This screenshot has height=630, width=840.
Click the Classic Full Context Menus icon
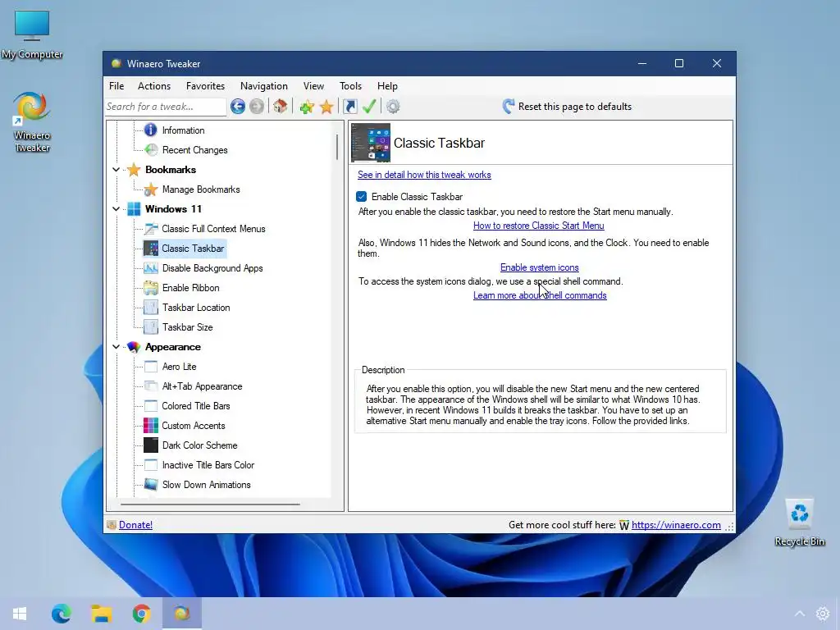click(151, 229)
